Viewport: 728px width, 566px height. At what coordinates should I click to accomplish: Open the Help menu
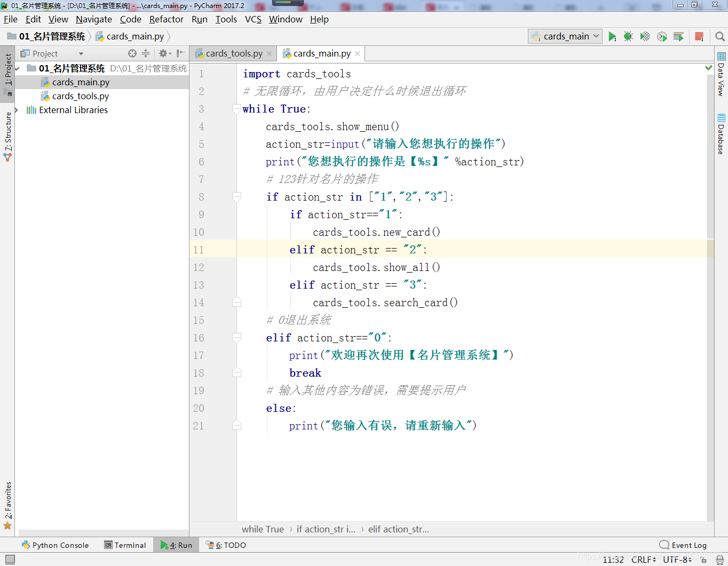(x=319, y=19)
